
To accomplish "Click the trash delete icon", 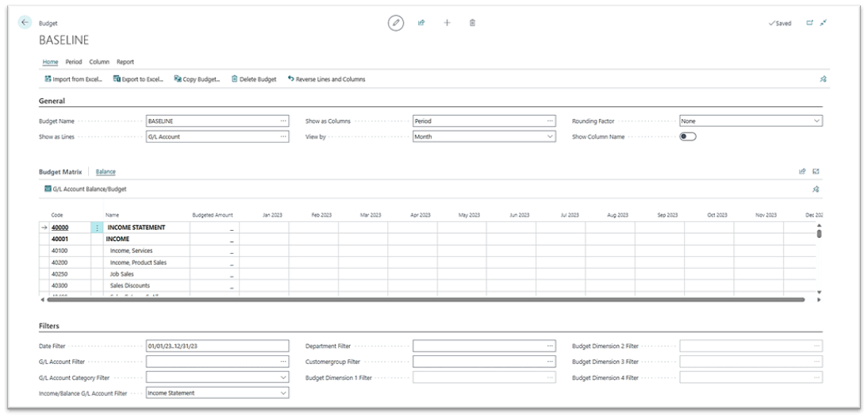I will tap(472, 23).
